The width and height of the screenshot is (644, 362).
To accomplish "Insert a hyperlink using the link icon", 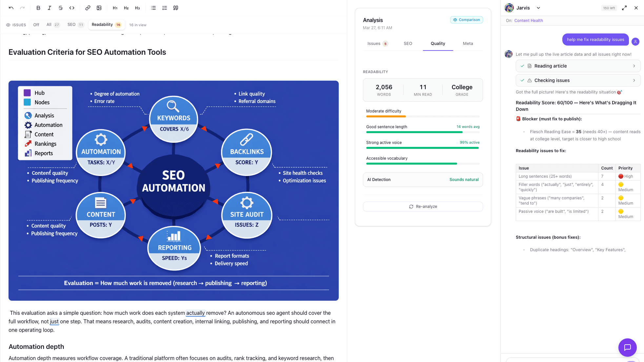I will coord(88,8).
